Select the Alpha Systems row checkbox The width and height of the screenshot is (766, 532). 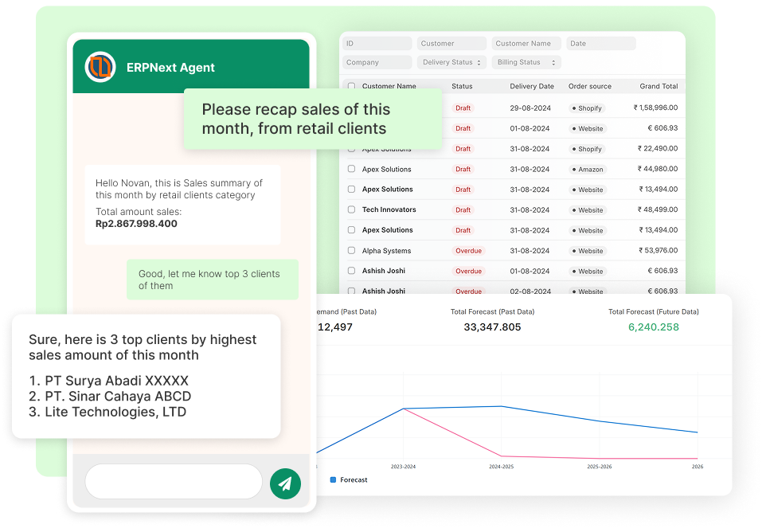[x=351, y=251]
